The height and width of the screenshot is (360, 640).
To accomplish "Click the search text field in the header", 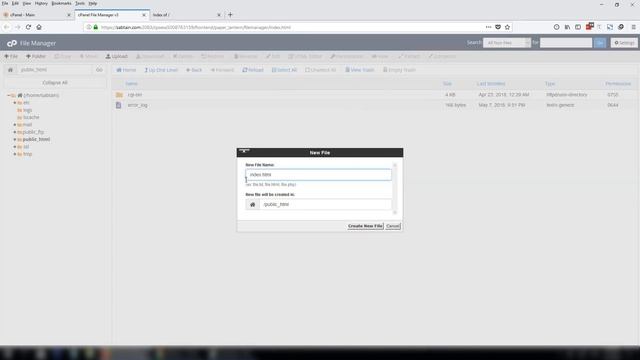I will [x=566, y=42].
